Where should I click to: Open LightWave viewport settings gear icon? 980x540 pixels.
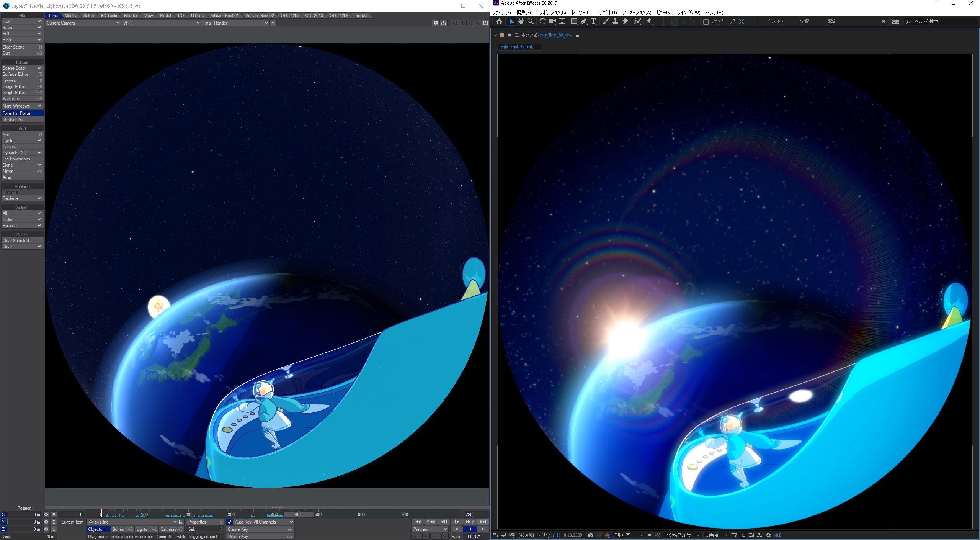pos(436,23)
